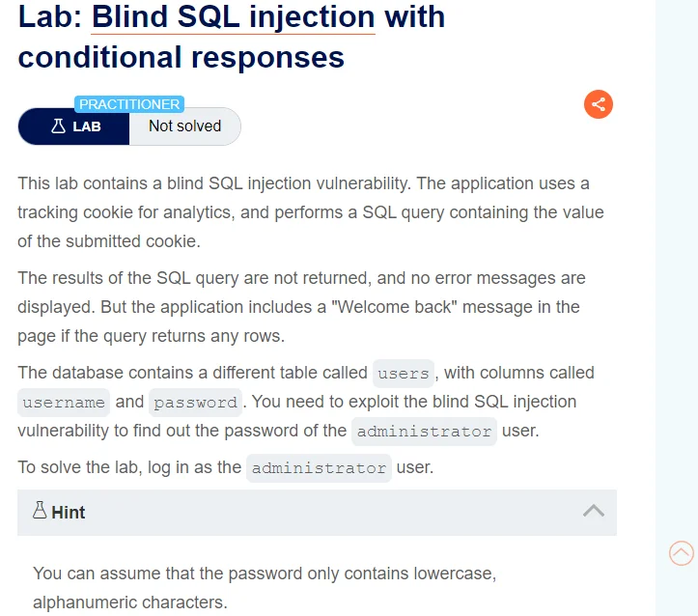Select the password code snippet
Image resolution: width=698 pixels, height=616 pixels.
(x=195, y=403)
